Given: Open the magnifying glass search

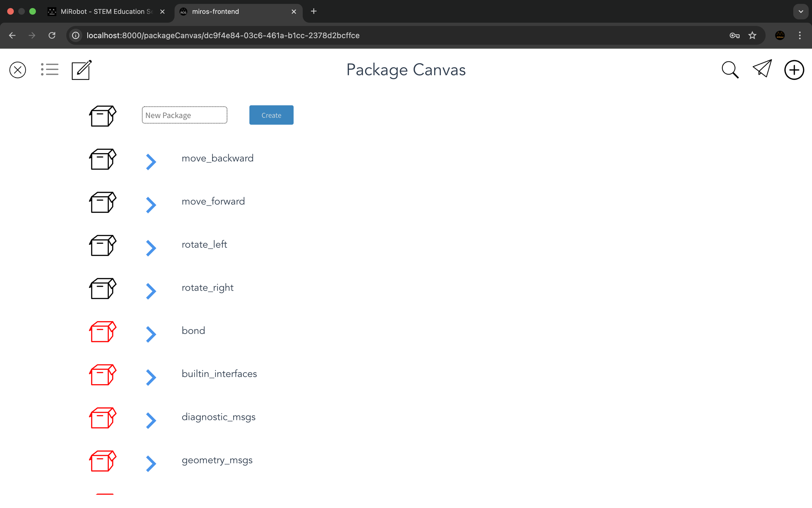Looking at the screenshot, I should point(730,70).
